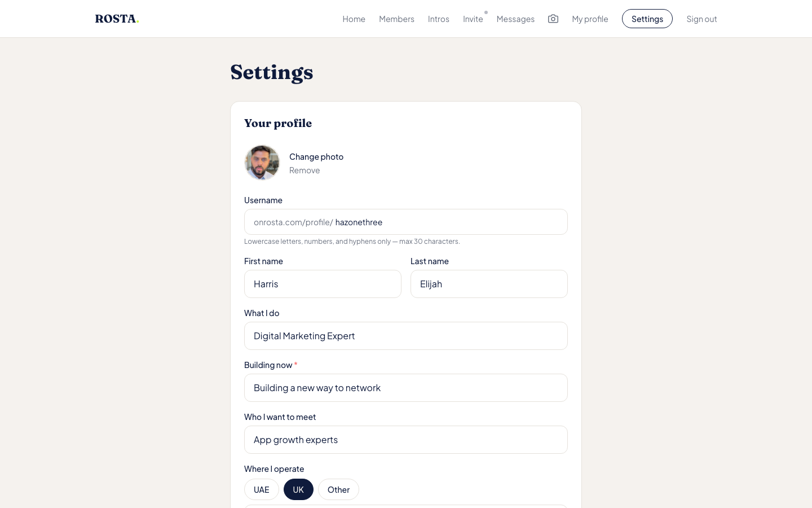Sign out of the account
The width and height of the screenshot is (812, 508).
point(701,19)
